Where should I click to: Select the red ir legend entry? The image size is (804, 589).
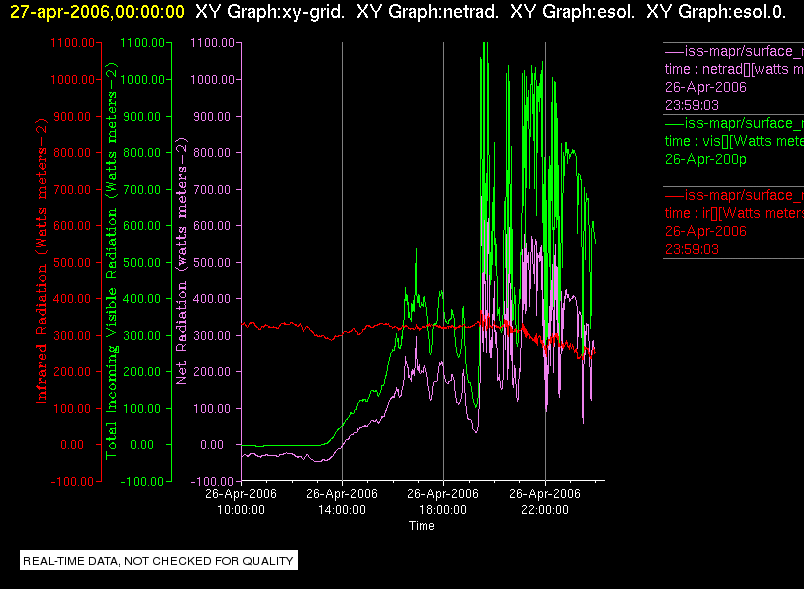[x=733, y=222]
